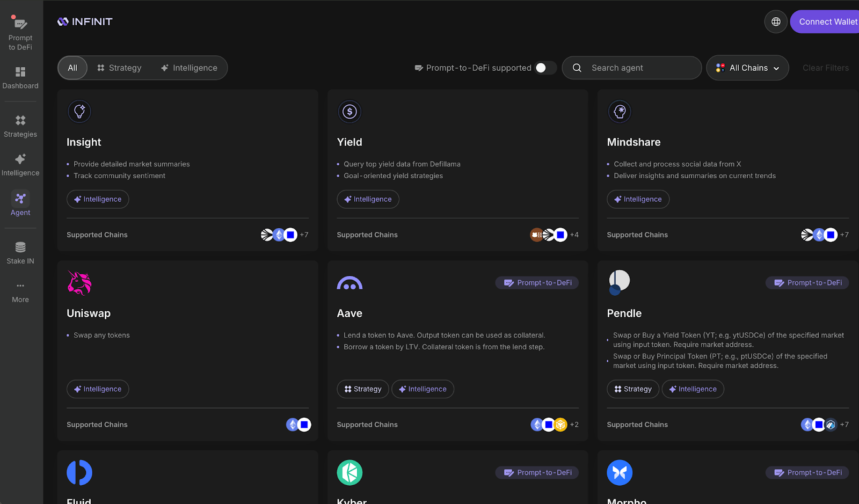
Task: Select the Intelligence filter tab
Action: [189, 68]
